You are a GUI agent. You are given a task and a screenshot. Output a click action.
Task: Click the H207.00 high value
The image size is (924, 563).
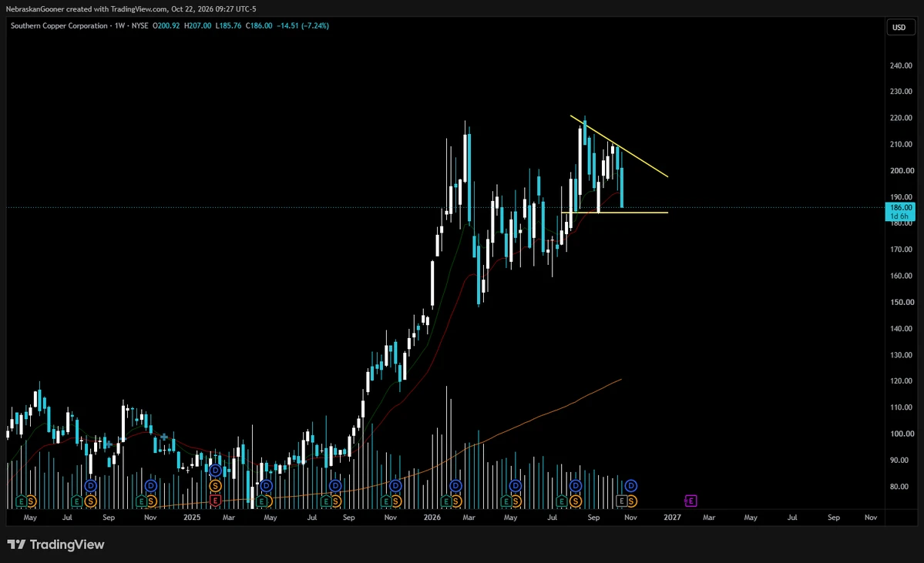point(197,26)
